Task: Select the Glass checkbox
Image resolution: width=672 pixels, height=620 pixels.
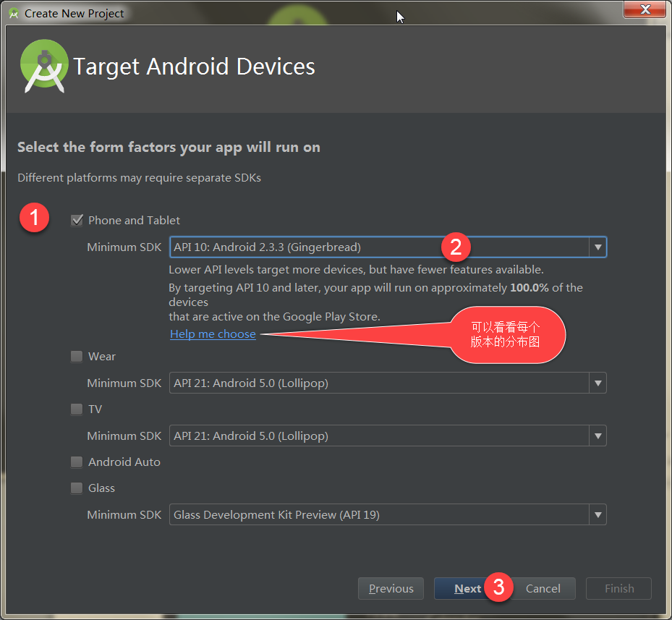Action: [77, 488]
